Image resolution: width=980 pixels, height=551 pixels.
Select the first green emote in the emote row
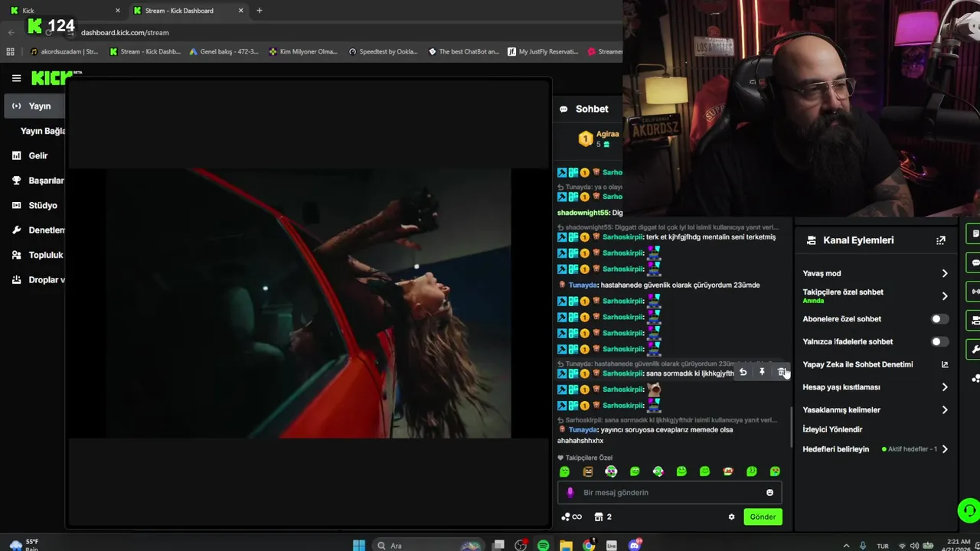pyautogui.click(x=565, y=471)
